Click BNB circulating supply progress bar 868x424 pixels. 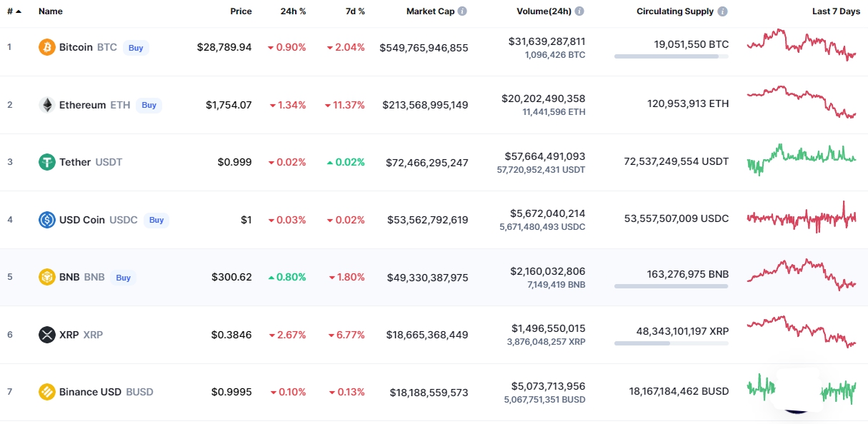[672, 286]
